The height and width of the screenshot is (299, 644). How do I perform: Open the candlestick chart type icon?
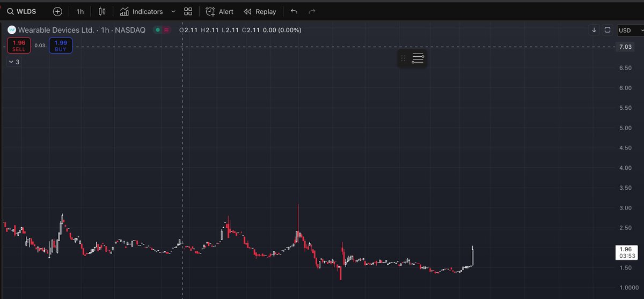click(x=102, y=11)
